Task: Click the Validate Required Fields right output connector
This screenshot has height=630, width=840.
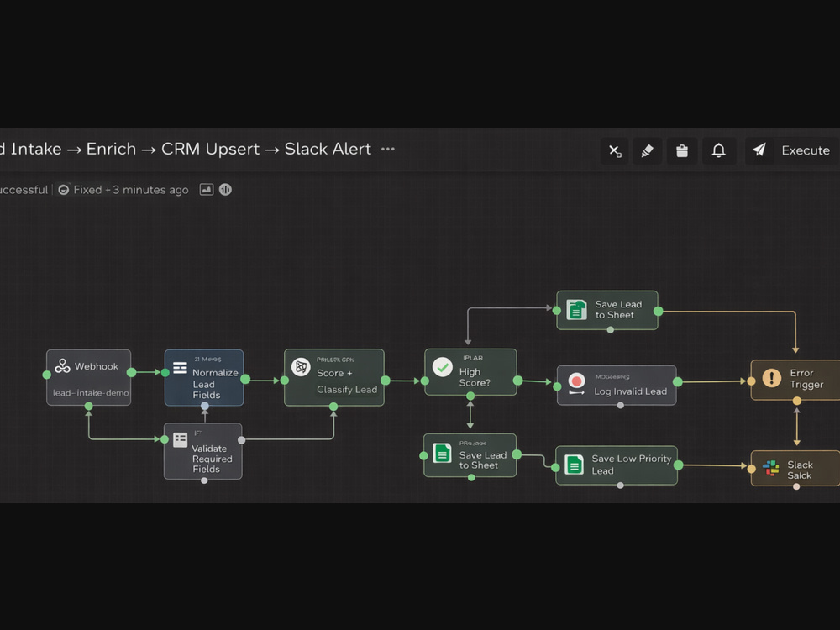Action: tap(242, 440)
